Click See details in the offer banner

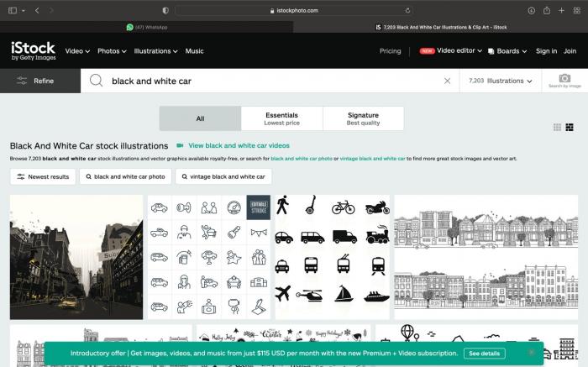click(484, 353)
